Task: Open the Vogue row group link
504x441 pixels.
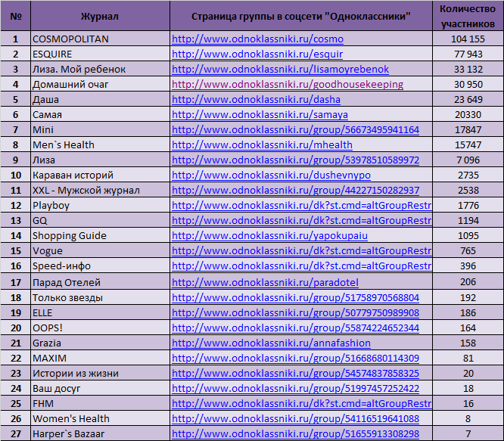Action: 301,250
